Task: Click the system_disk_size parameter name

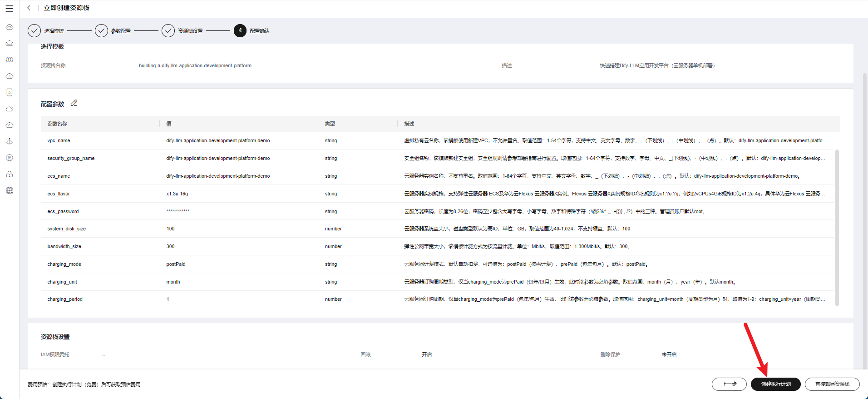Action: click(66, 229)
